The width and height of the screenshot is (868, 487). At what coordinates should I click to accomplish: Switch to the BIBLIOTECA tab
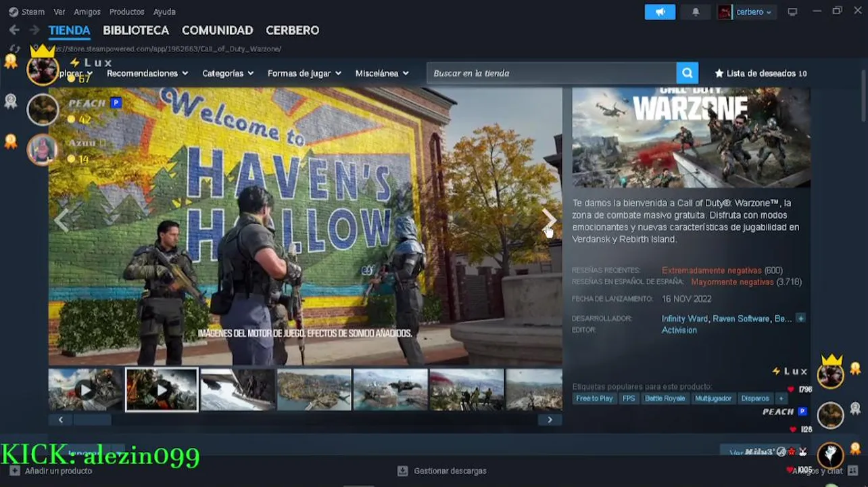coord(136,30)
